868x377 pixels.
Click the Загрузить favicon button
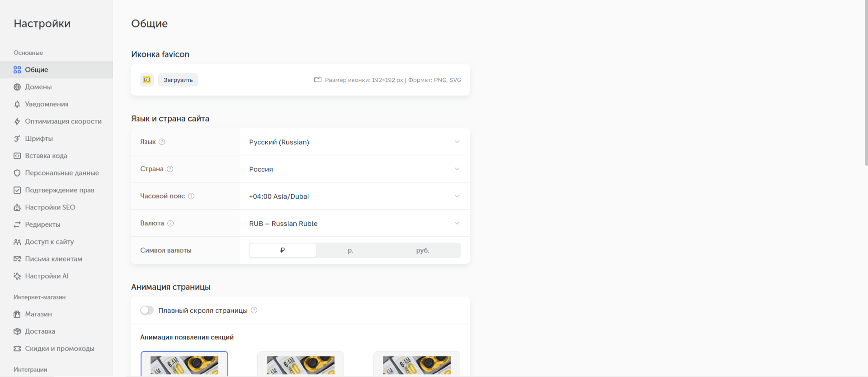(x=178, y=80)
